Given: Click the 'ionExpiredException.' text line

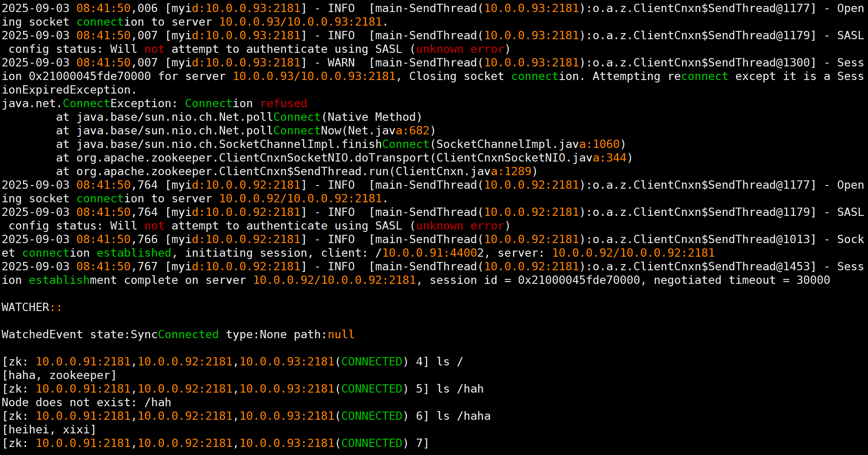Looking at the screenshot, I should tap(69, 90).
